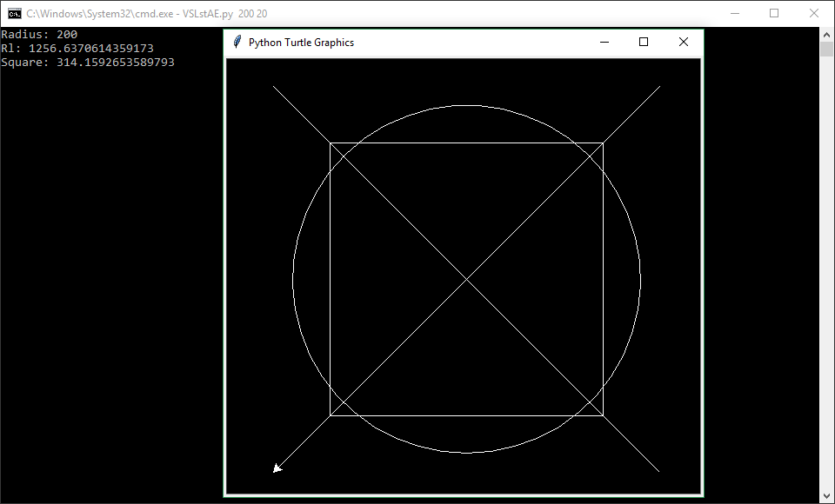Click the 'Square: 314.1592653589793' line
Viewport: 835px width, 504px height.
(x=88, y=63)
